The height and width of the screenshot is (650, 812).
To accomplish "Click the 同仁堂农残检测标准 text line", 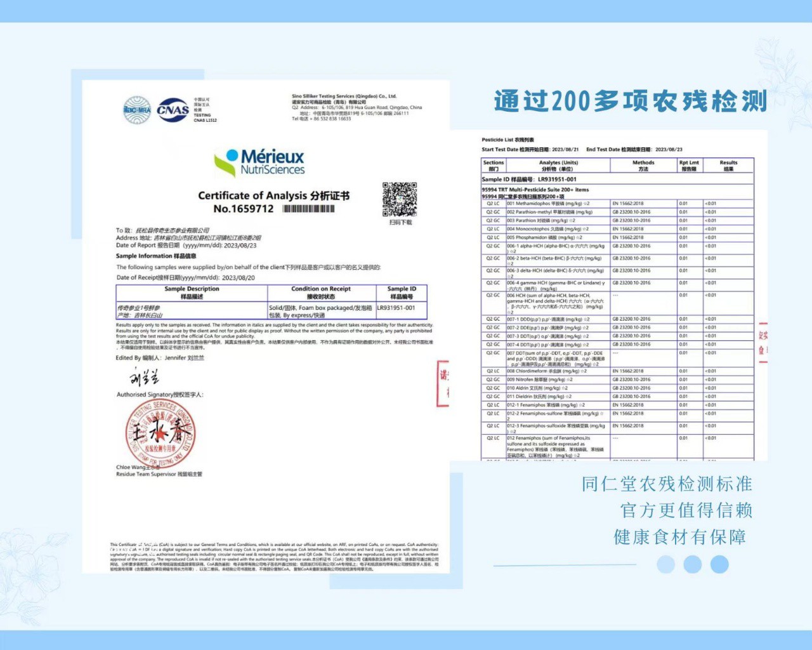I will click(x=667, y=484).
